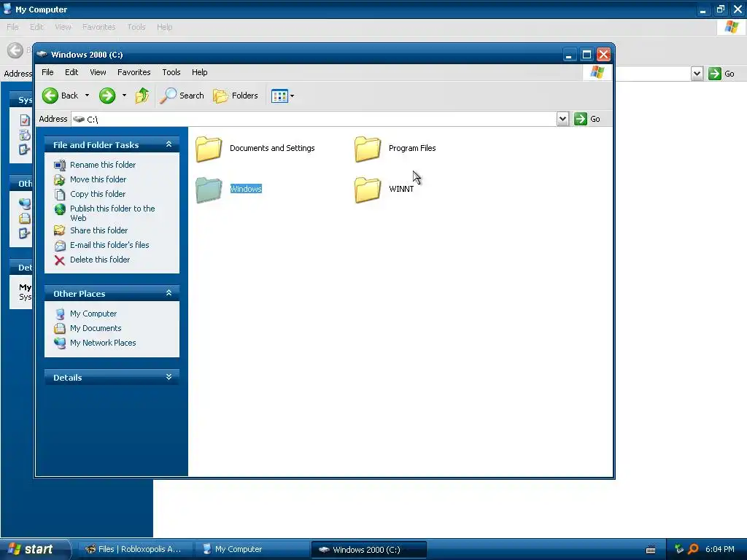The image size is (747, 560).
Task: Click the on-screen keyboard tray icon
Action: point(651,550)
